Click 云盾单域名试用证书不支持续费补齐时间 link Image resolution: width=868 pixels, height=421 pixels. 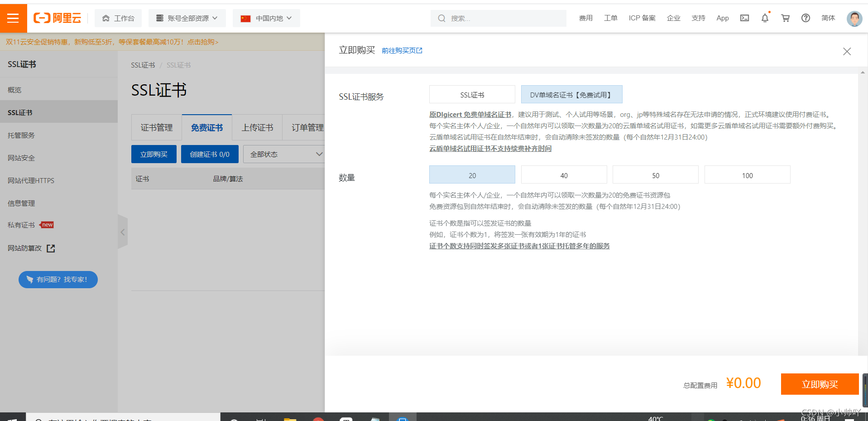tap(490, 149)
